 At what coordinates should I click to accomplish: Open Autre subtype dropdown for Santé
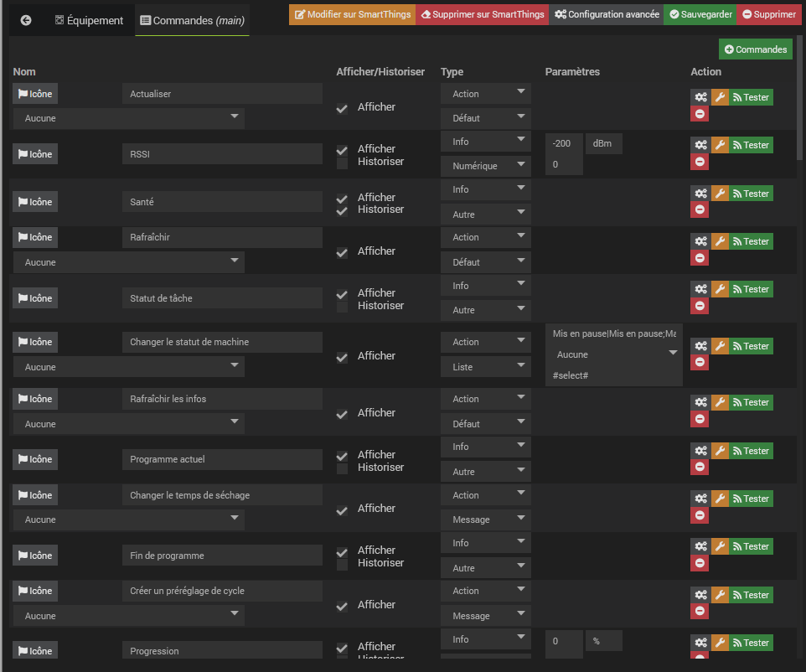486,215
